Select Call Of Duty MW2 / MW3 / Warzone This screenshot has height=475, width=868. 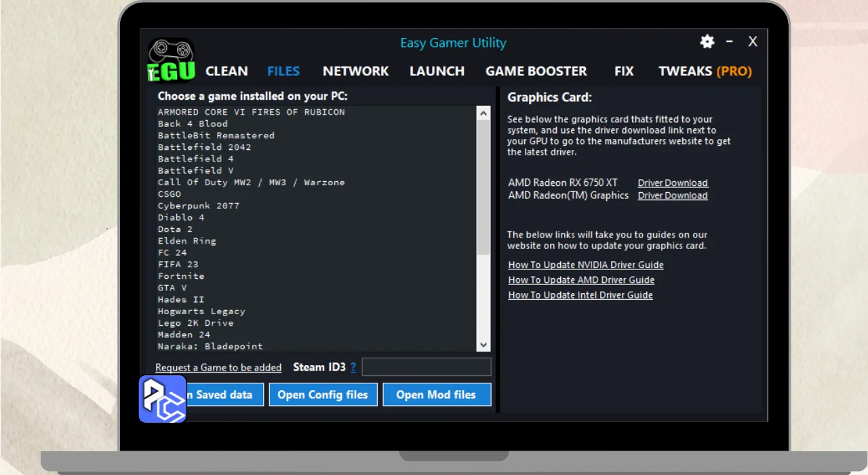[x=251, y=182]
